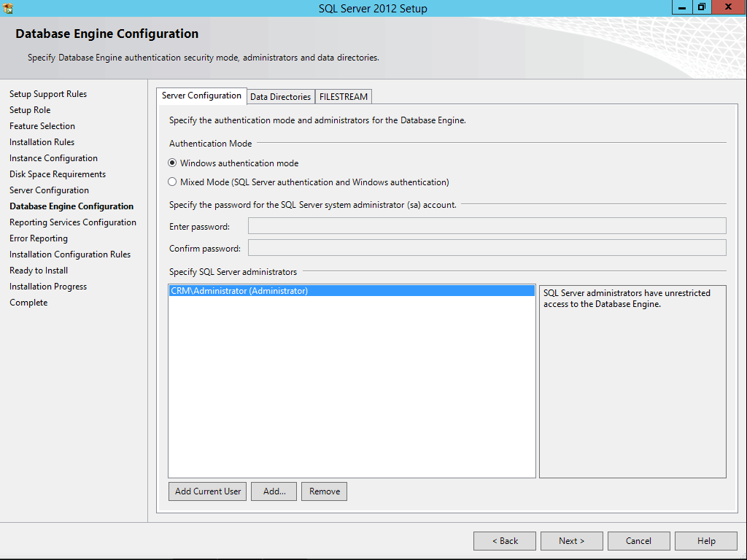
Task: Open the FILESTREAM tab
Action: click(x=344, y=97)
